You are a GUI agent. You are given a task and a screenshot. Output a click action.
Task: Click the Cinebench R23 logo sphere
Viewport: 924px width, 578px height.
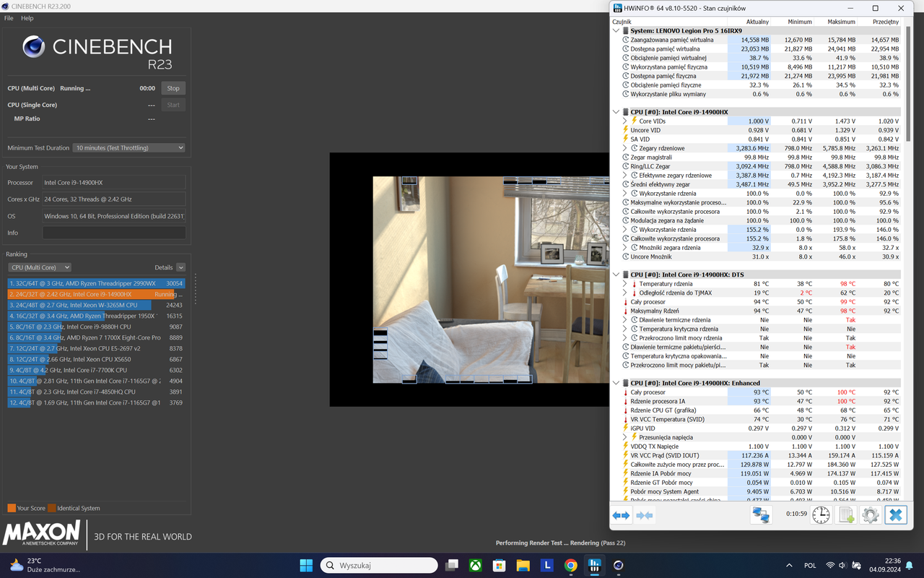point(34,47)
